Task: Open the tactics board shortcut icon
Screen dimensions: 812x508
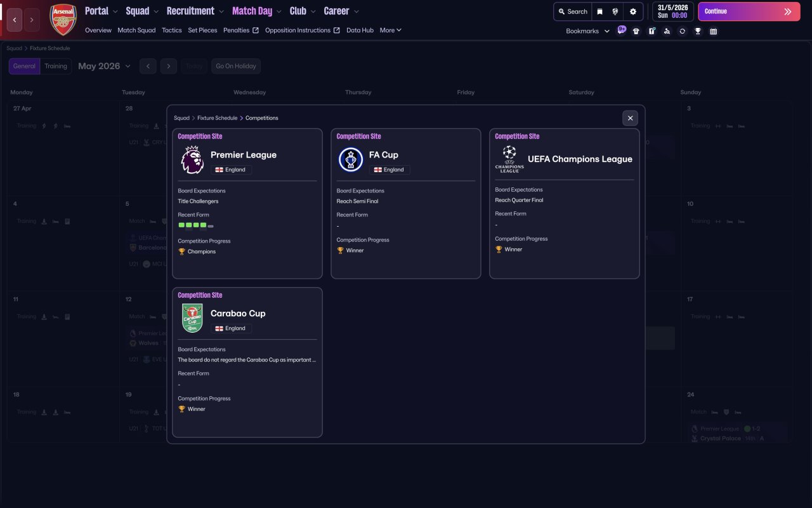Action: [x=652, y=31]
